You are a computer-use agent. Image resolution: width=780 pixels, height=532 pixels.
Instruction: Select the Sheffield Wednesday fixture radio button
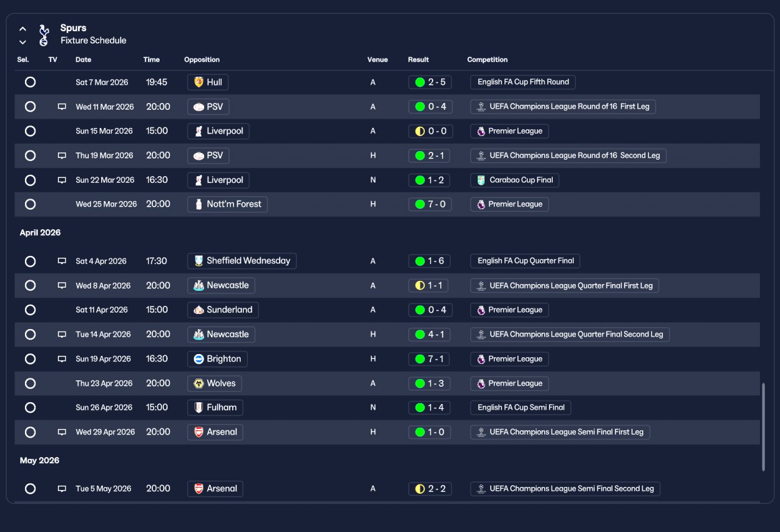30,261
